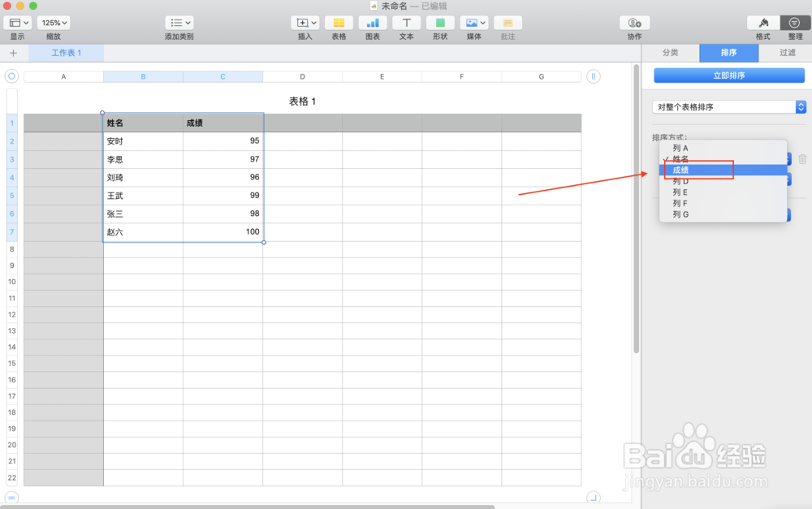Show the 格式 format inspector

[x=763, y=23]
